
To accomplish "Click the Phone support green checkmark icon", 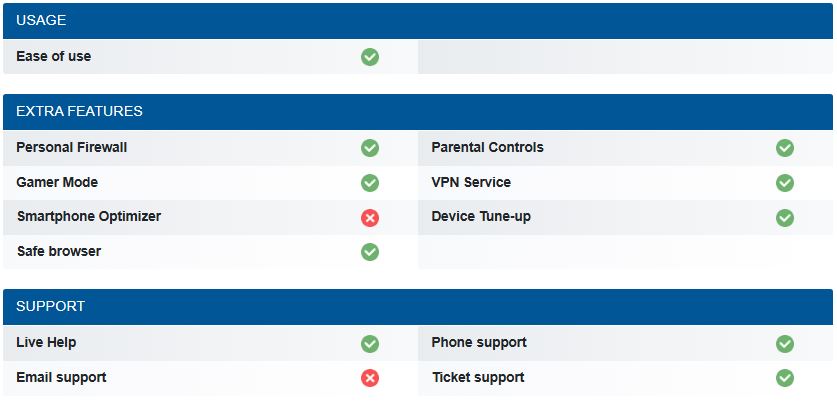I will (785, 344).
